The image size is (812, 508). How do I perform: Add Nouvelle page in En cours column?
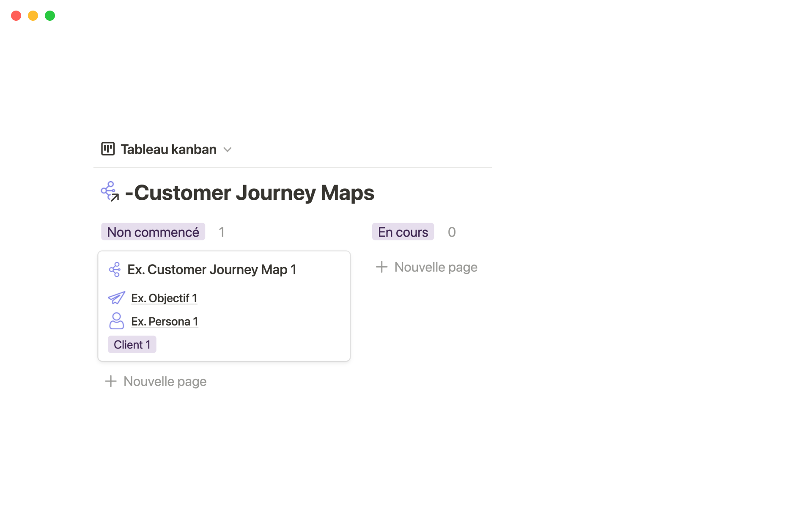coord(436,267)
